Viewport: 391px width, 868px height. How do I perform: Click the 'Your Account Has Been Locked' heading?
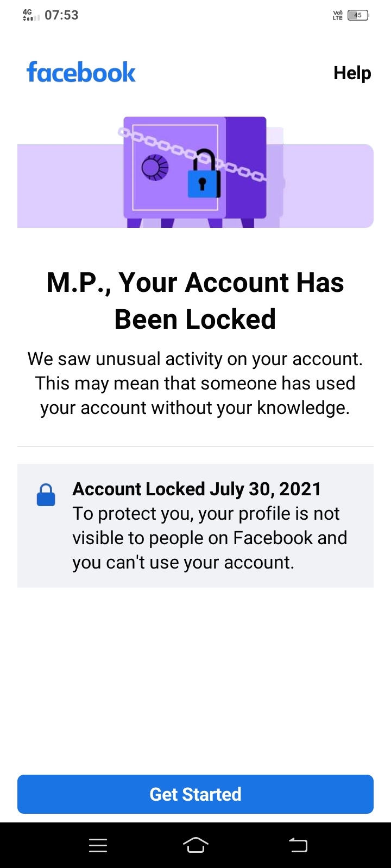195,301
